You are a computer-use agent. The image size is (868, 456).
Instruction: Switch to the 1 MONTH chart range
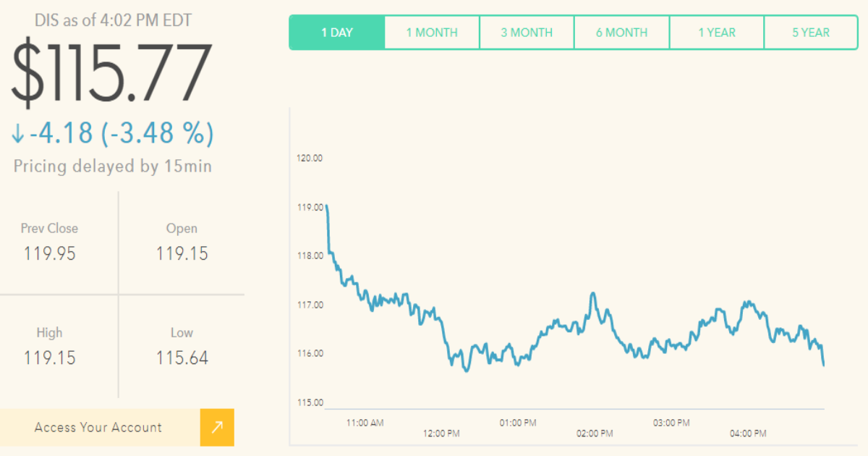pos(432,33)
